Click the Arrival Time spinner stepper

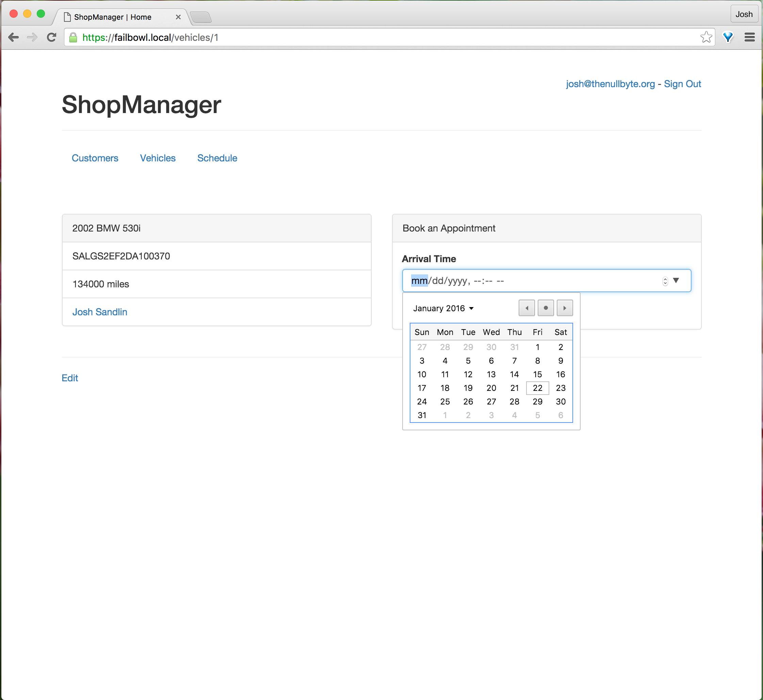665,281
